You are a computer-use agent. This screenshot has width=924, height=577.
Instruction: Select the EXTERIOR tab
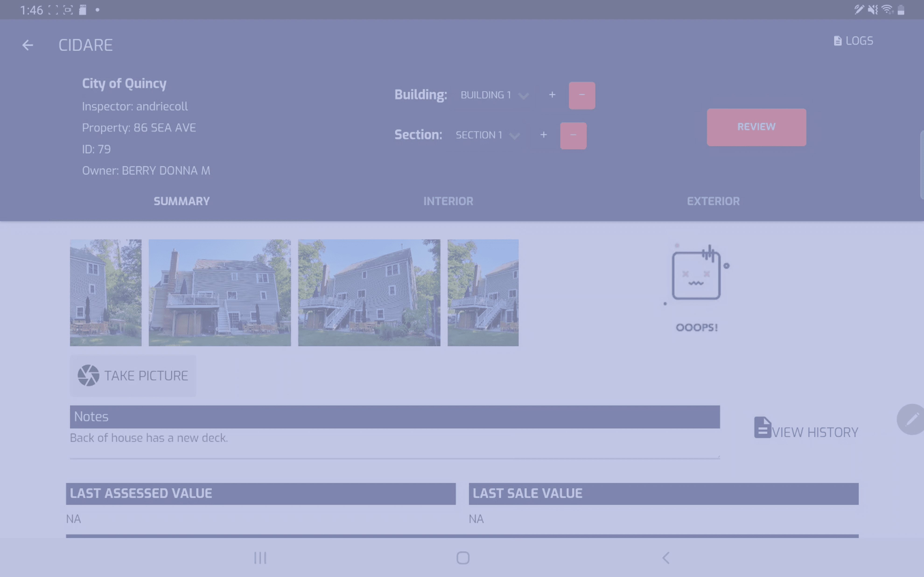click(713, 201)
